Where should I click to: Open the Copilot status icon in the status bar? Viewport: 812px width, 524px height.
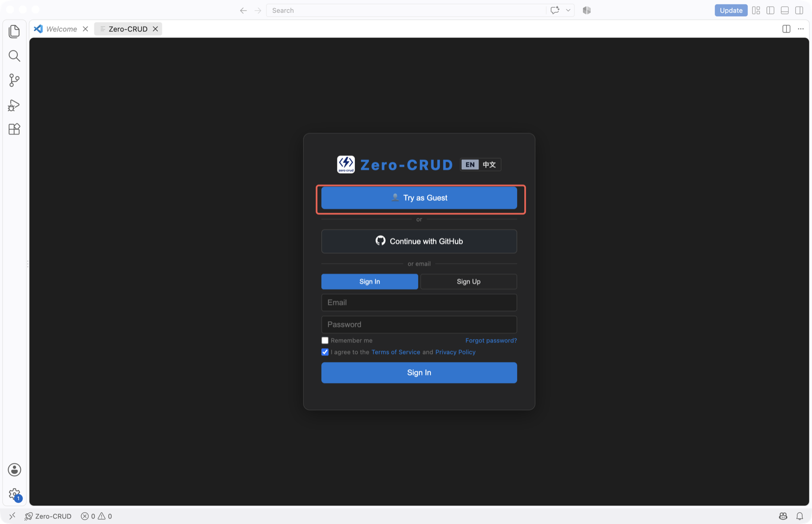coord(783,516)
